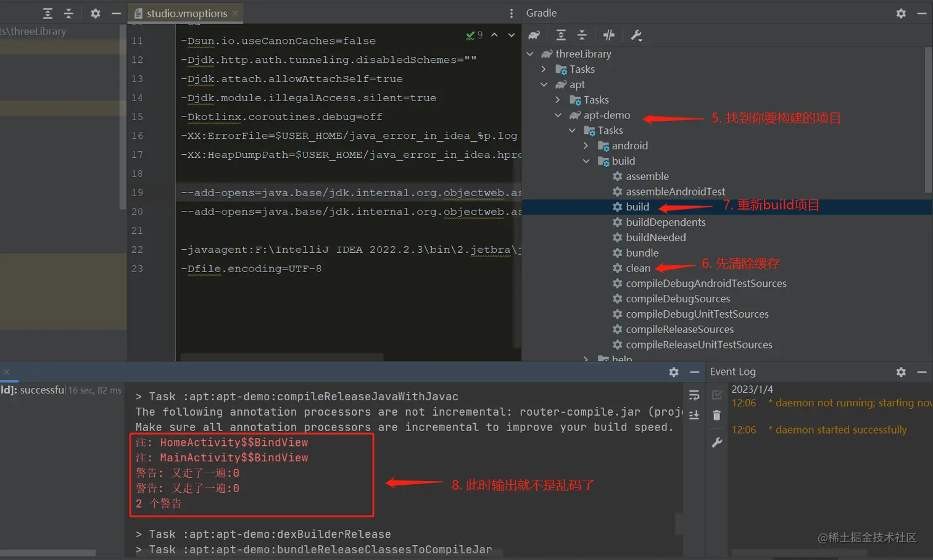This screenshot has width=933, height=560.
Task: Jump to next highlighted problem arrow
Action: click(512, 35)
